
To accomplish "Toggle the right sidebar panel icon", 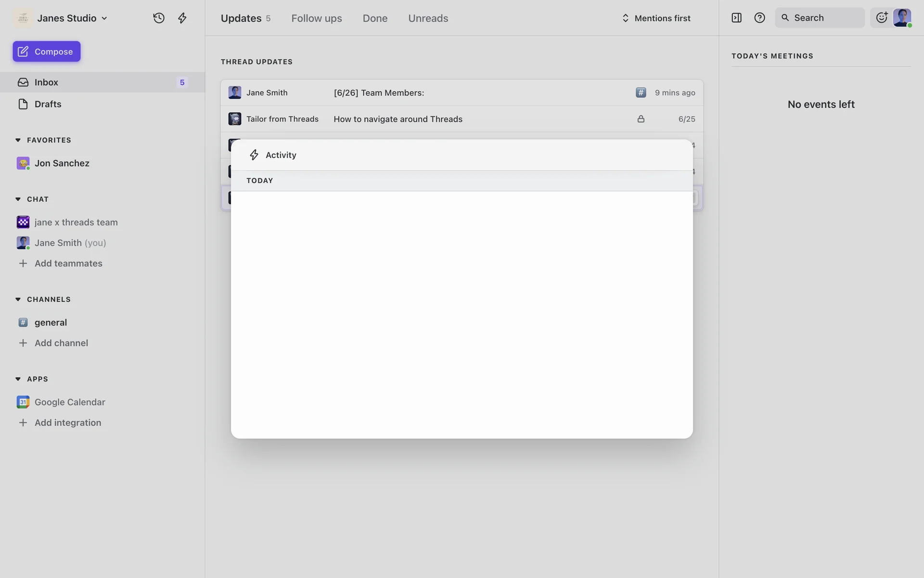I will click(x=736, y=18).
